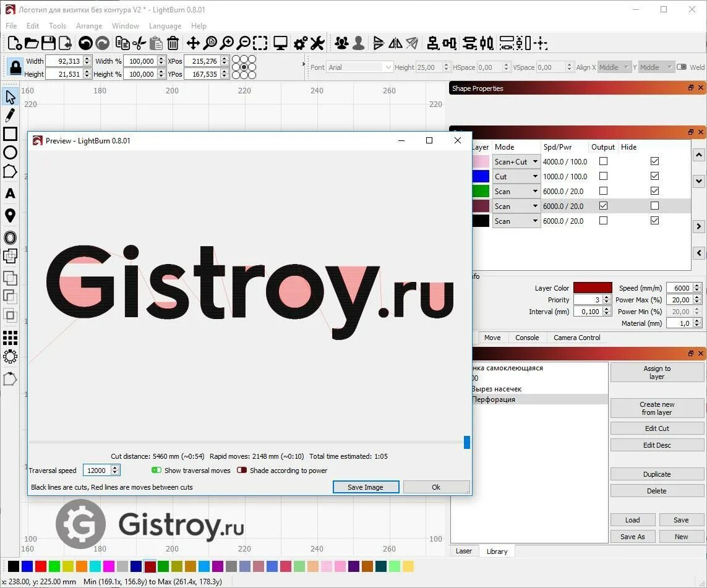The image size is (707, 588).
Task: Click the Circular Array tool icon
Action: tap(10, 357)
